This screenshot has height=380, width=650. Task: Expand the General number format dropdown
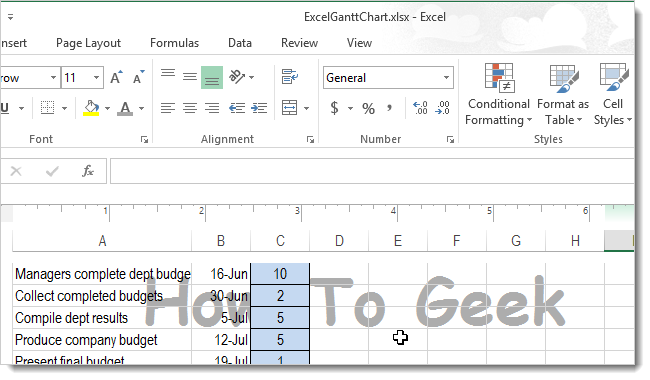coord(446,77)
